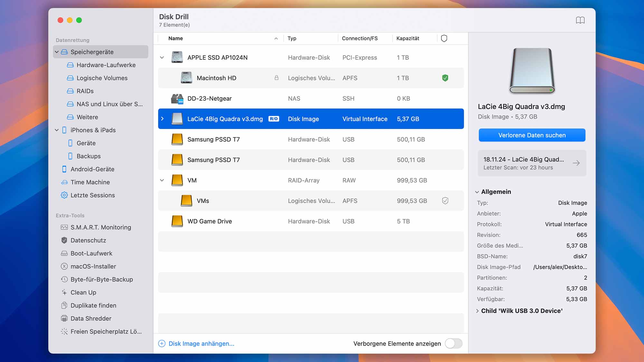644x362 pixels.
Task: Click the R/O badge on LaCie row
Action: click(x=274, y=119)
